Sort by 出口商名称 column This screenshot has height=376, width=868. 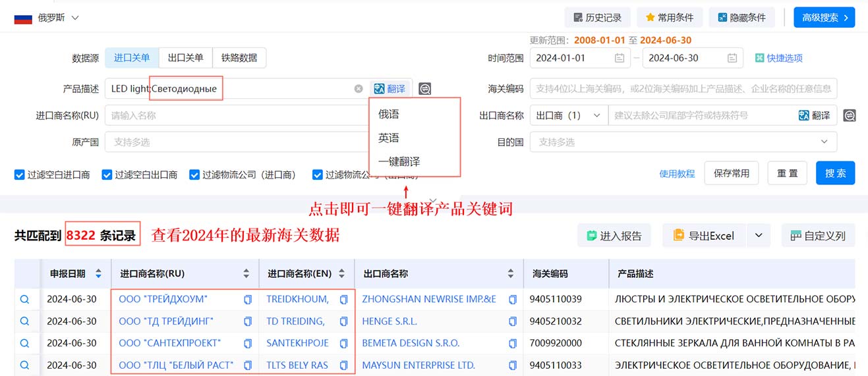pyautogui.click(x=511, y=273)
